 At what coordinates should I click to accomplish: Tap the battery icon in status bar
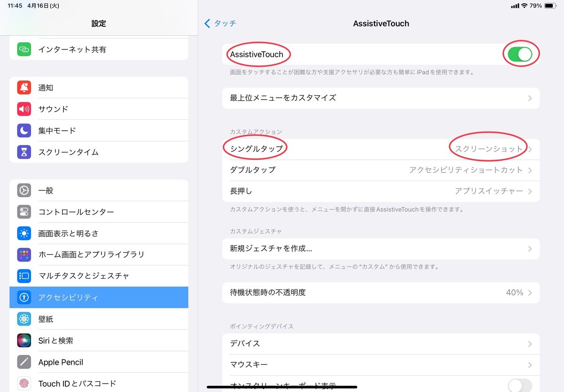[x=550, y=6]
